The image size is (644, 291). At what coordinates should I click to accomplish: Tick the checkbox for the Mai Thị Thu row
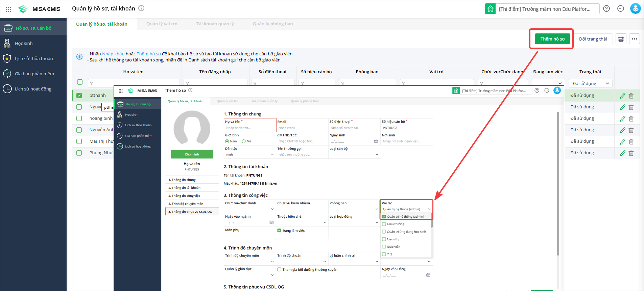click(79, 141)
